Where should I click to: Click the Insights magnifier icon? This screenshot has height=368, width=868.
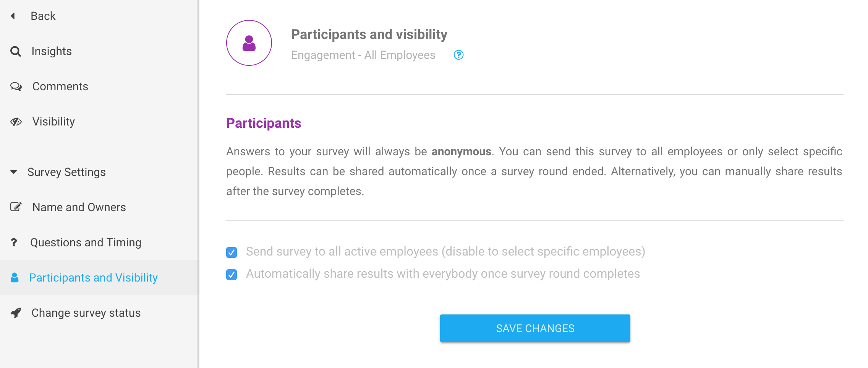[15, 51]
